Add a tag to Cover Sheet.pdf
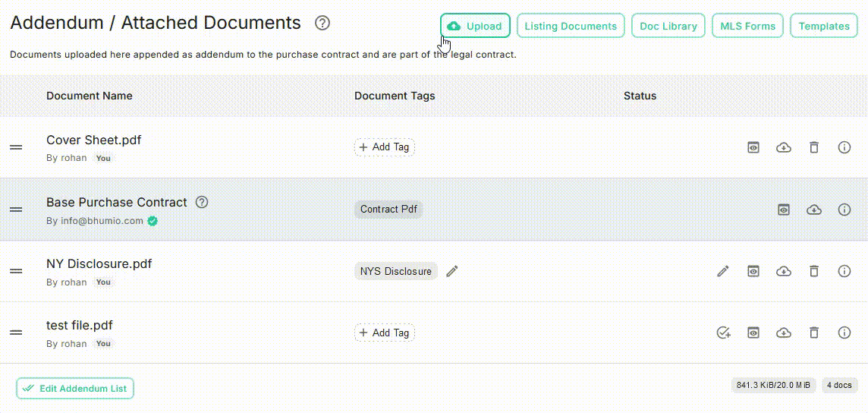868x413 pixels. 384,147
